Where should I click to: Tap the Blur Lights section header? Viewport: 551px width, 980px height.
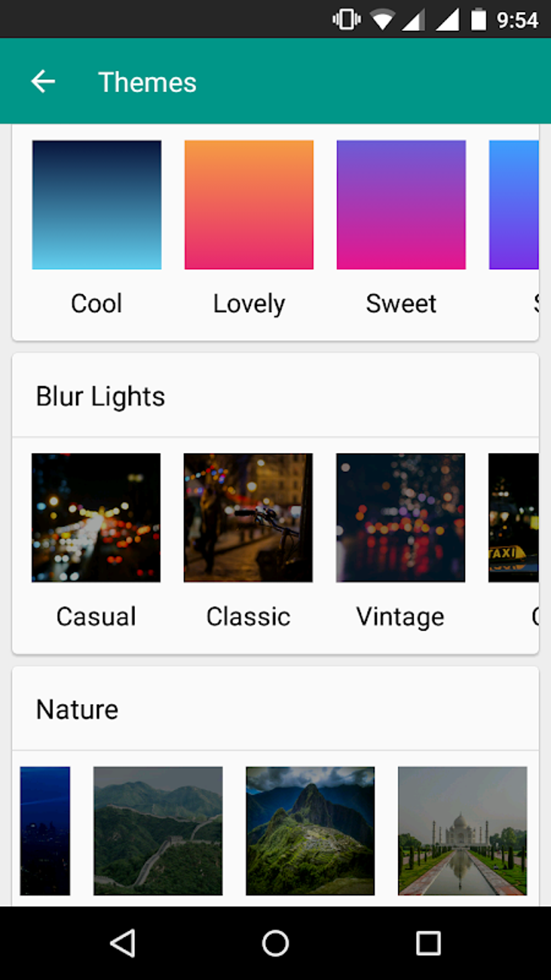pos(100,396)
